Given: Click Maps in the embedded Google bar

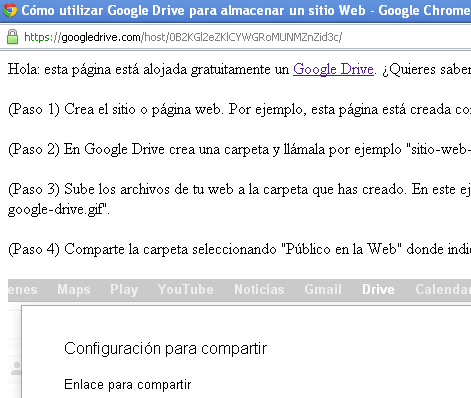Looking at the screenshot, I should pos(74,289).
